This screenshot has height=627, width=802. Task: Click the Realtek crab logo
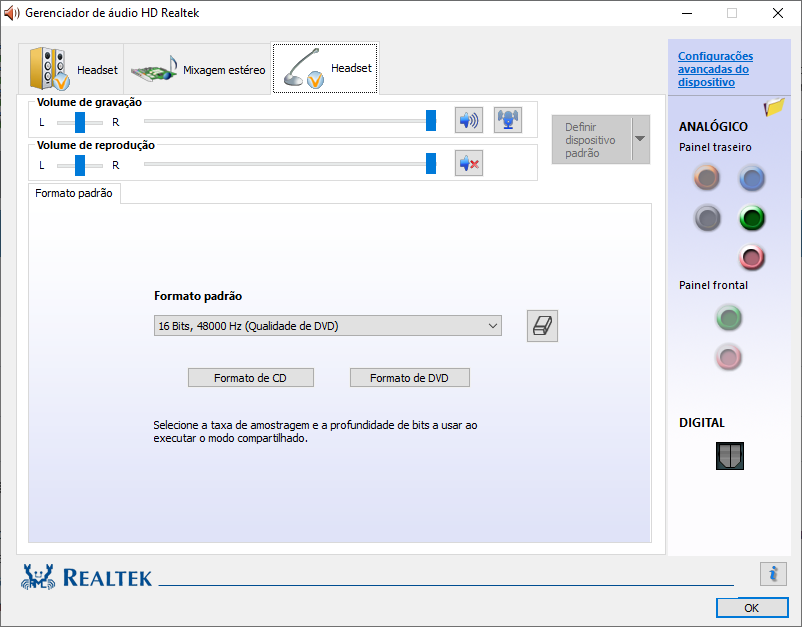click(x=38, y=577)
